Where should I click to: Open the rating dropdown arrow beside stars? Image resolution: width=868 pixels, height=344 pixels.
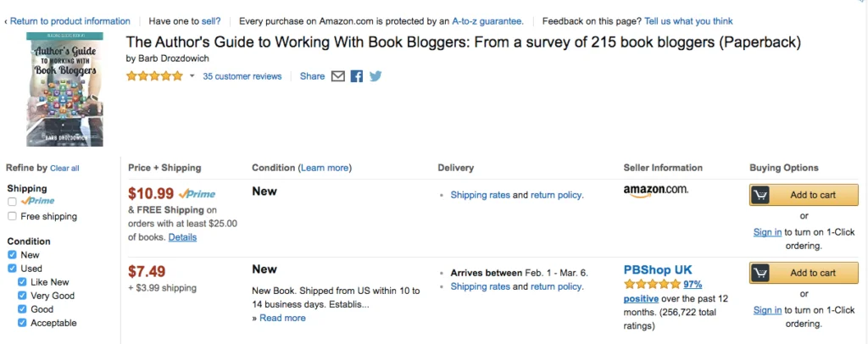pyautogui.click(x=192, y=76)
